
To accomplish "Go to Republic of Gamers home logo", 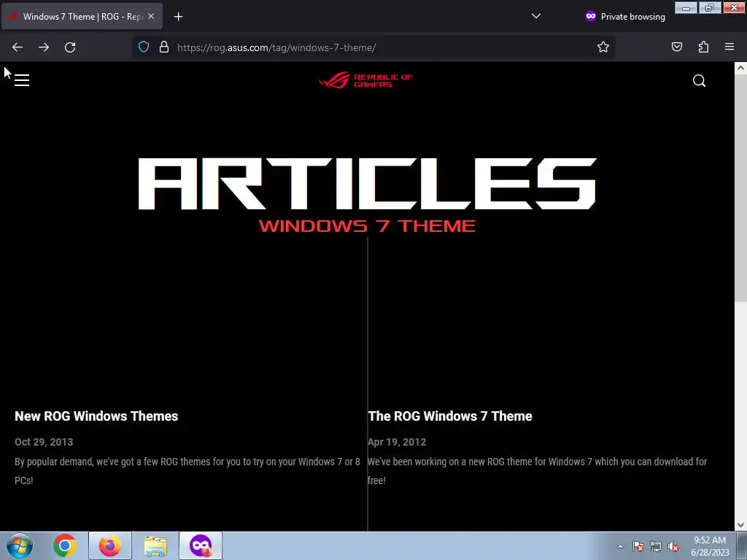I will point(365,80).
